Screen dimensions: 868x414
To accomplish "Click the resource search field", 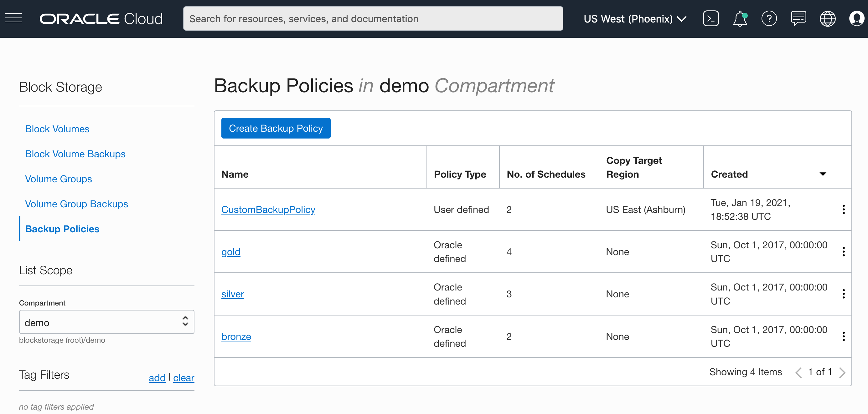I will (373, 18).
